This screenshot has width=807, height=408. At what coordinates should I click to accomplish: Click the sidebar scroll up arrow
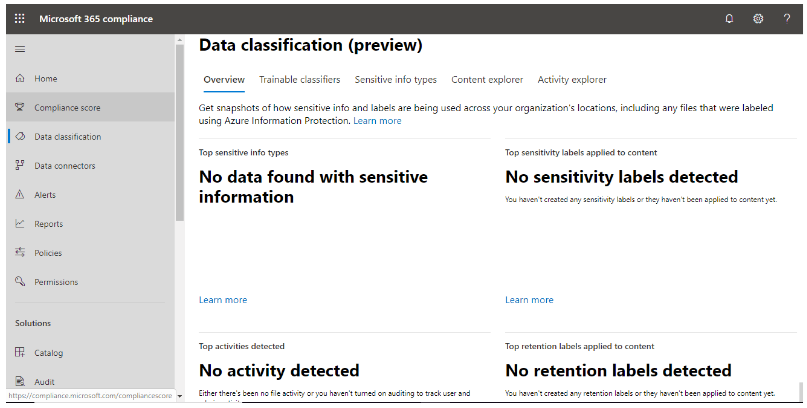click(180, 40)
